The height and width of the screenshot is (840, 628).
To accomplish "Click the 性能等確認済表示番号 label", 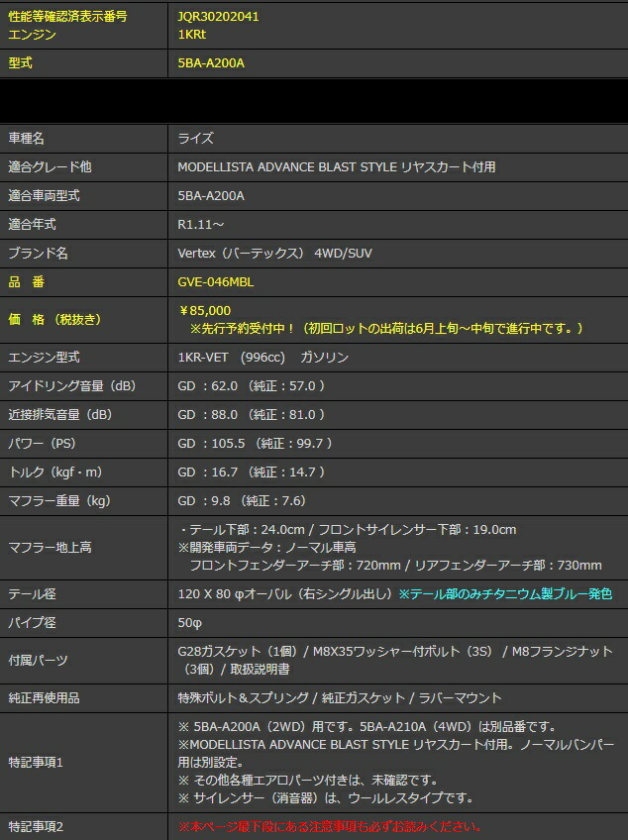I will pos(67,17).
